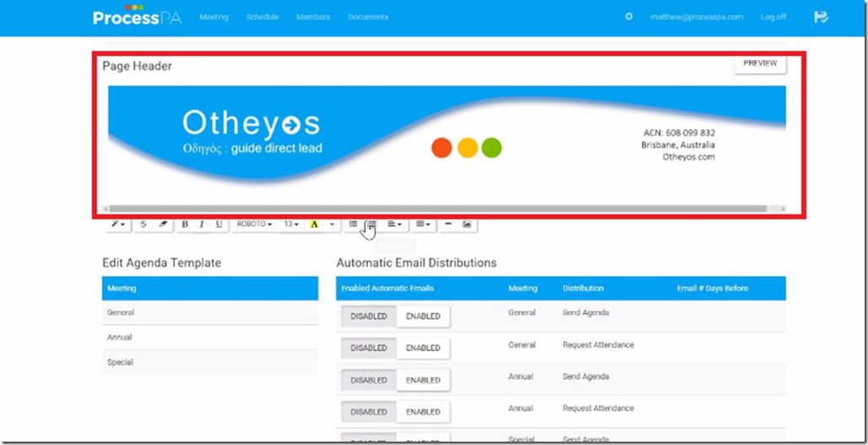868x445 pixels.
Task: Open the font size 13 dropdown
Action: click(x=291, y=225)
